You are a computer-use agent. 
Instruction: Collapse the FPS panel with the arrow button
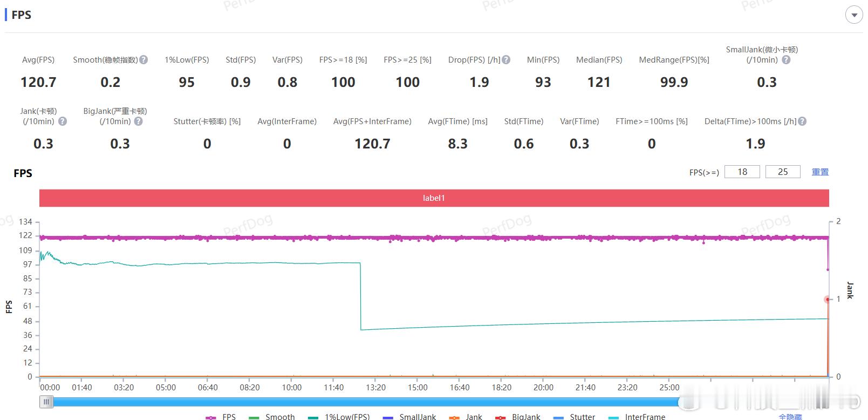(854, 15)
